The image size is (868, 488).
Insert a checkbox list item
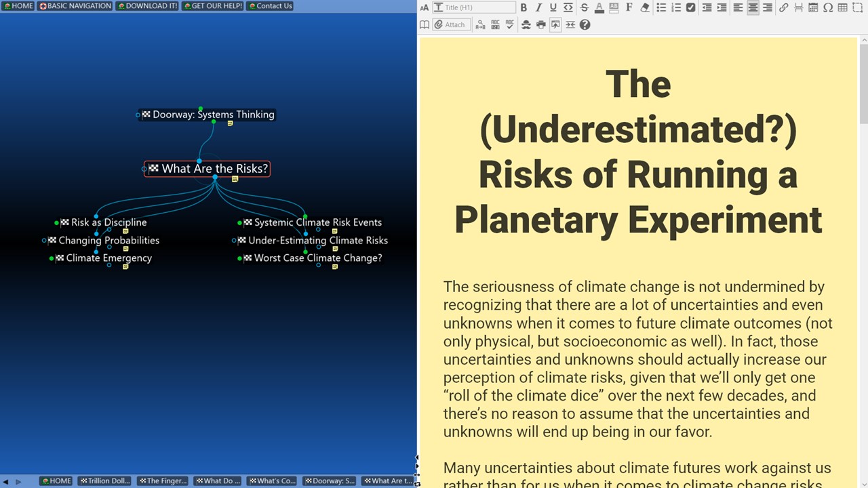[690, 7]
